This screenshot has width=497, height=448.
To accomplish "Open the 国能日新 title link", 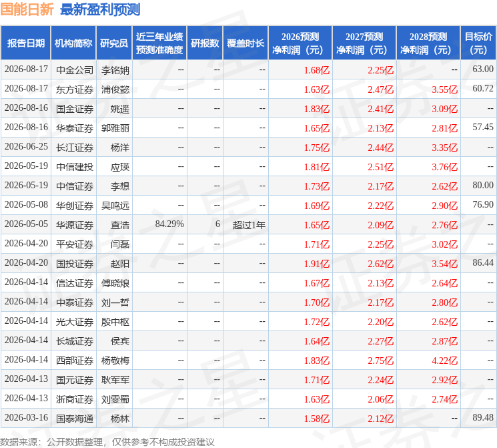I will point(27,9).
